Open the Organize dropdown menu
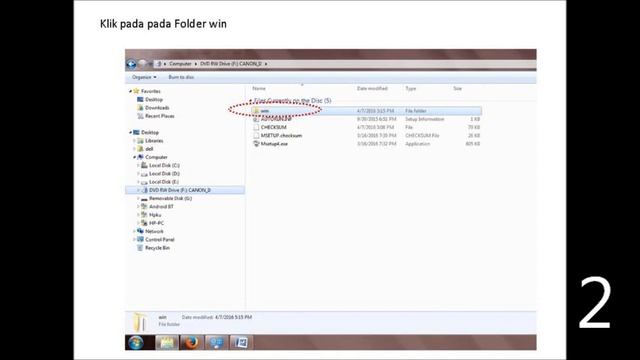This screenshot has width=640, height=360. click(144, 77)
